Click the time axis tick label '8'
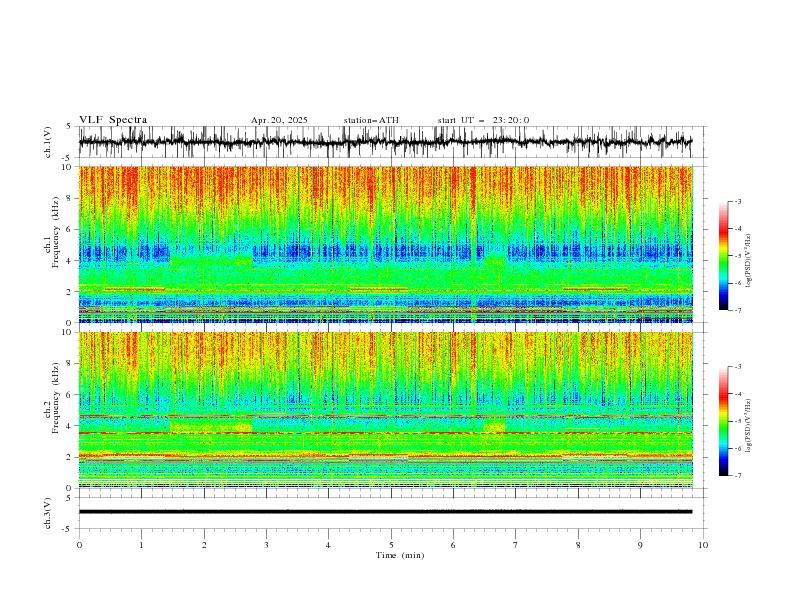 click(578, 545)
